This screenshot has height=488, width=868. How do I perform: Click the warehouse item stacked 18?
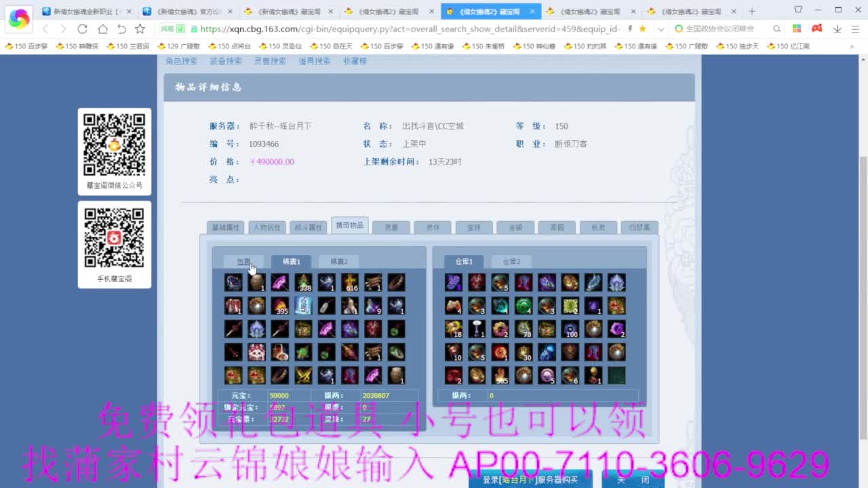[x=454, y=329]
